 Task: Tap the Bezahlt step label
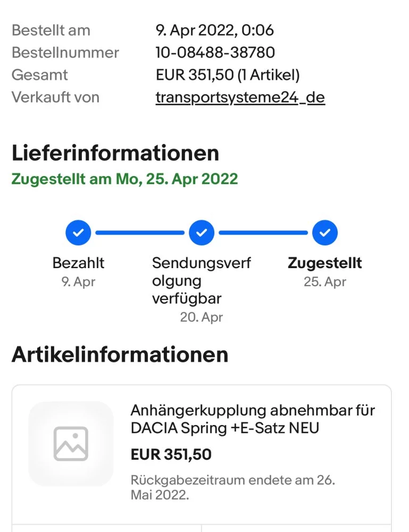tap(78, 263)
